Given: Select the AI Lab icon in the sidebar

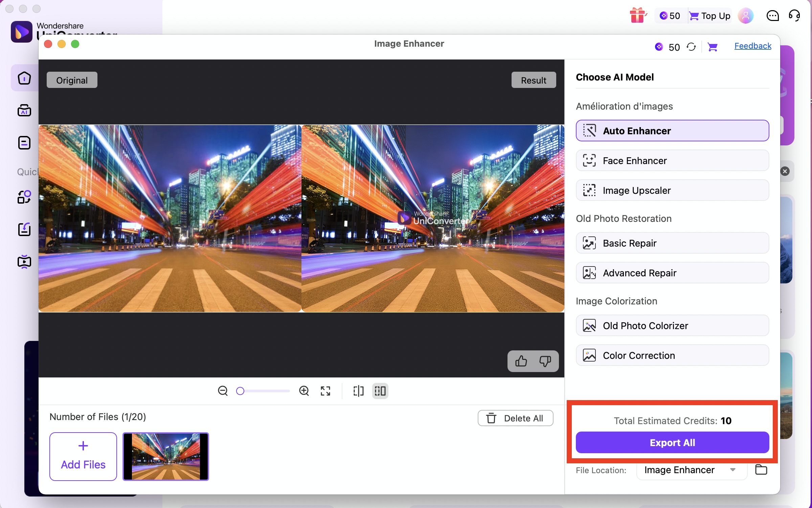Looking at the screenshot, I should click(24, 111).
